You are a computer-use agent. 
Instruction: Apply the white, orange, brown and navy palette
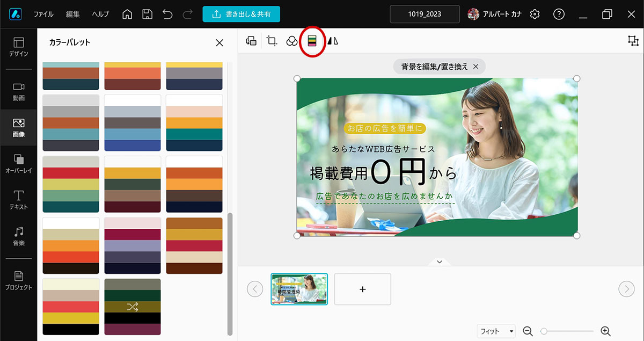194,184
